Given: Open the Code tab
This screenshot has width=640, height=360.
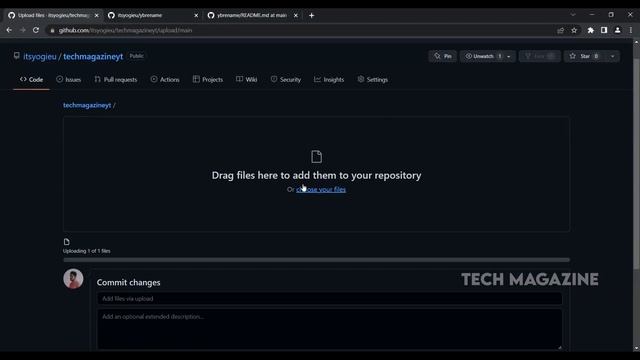Looking at the screenshot, I should (31, 79).
